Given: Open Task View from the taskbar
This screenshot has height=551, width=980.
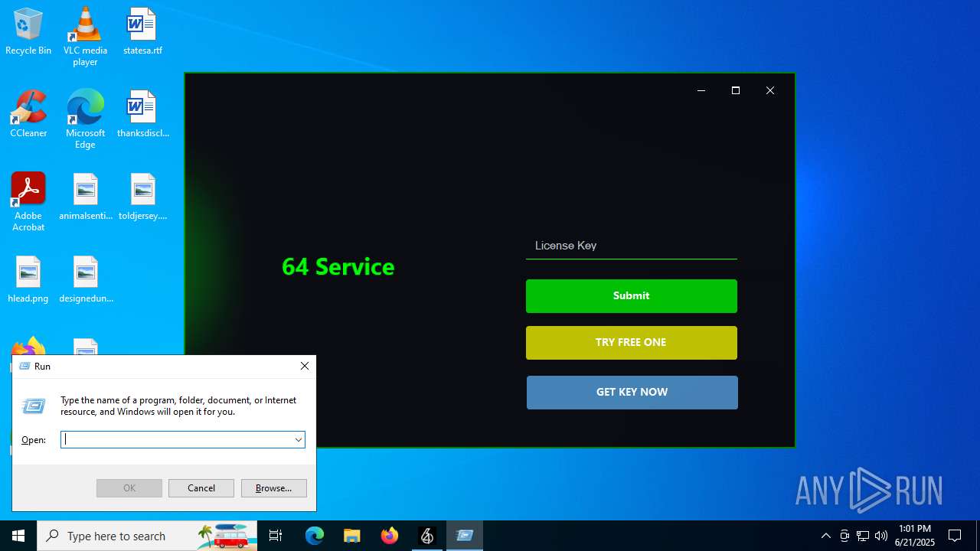Looking at the screenshot, I should pyautogui.click(x=276, y=536).
